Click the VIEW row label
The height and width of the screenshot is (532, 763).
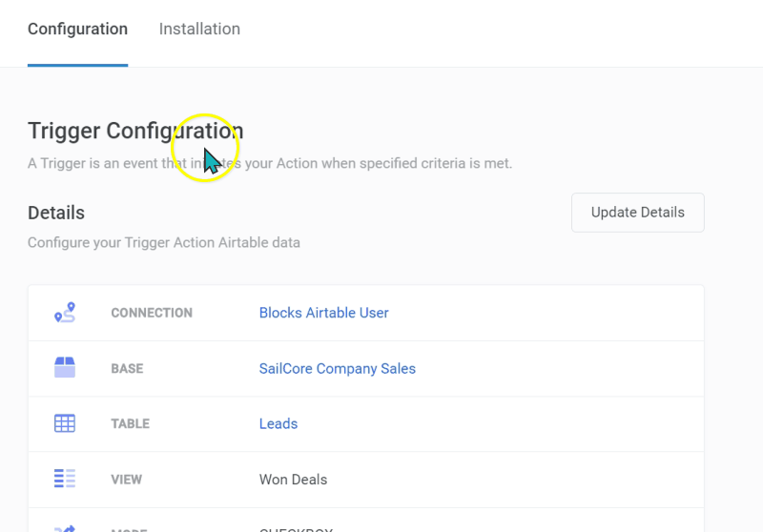127,480
